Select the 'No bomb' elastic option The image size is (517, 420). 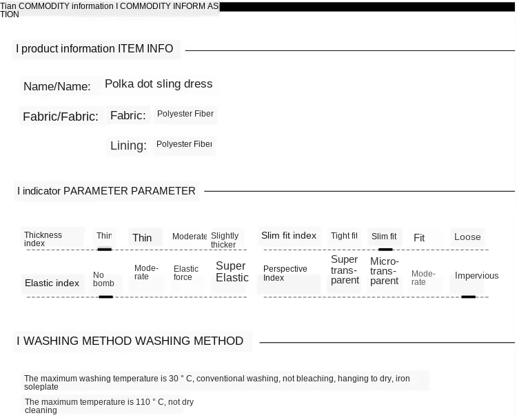point(103,279)
